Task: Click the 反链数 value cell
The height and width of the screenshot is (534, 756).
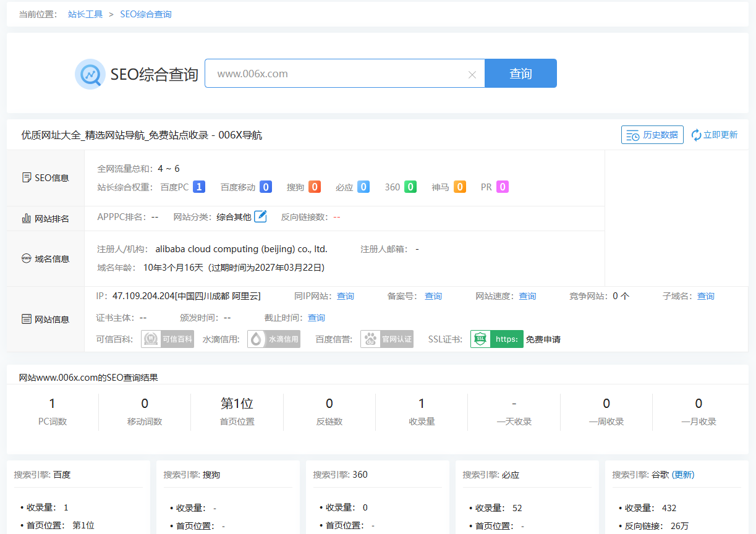Action: 329,412
